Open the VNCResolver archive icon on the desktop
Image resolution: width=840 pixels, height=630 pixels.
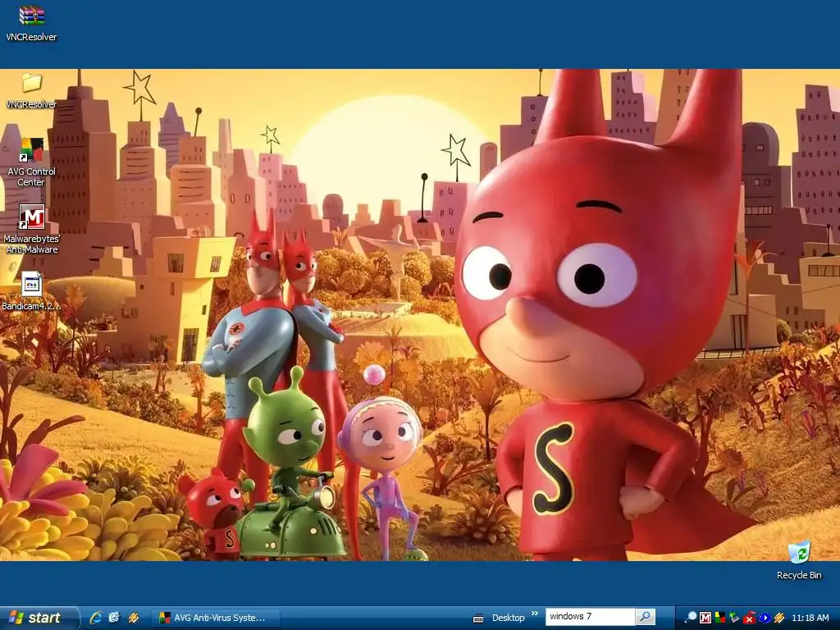(32, 16)
